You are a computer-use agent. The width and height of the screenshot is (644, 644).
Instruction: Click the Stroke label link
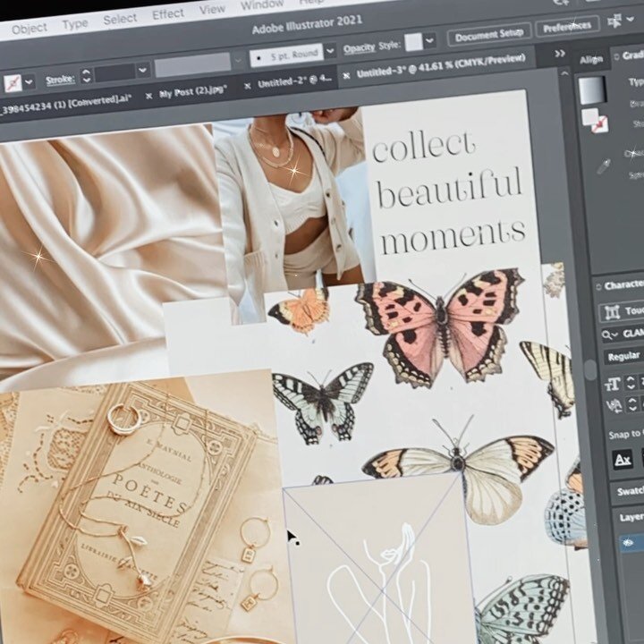(x=61, y=80)
